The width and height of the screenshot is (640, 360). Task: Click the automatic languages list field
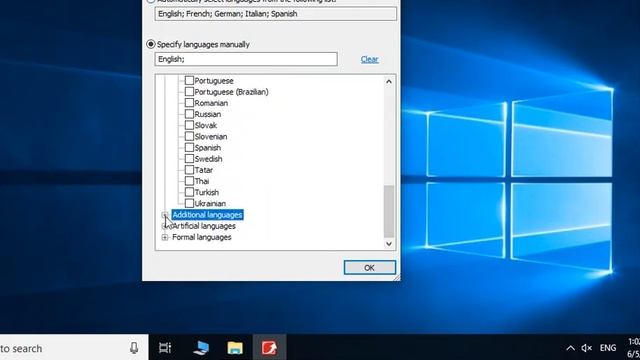pyautogui.click(x=276, y=14)
